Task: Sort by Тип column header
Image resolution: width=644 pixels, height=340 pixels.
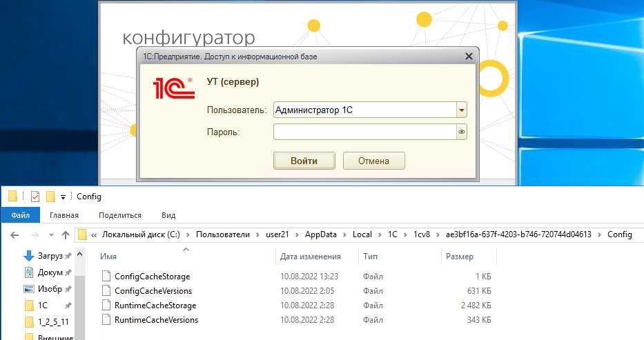Action: click(370, 257)
